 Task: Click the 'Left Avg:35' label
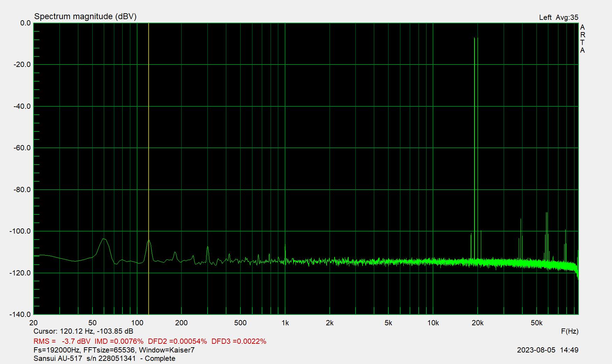click(559, 17)
